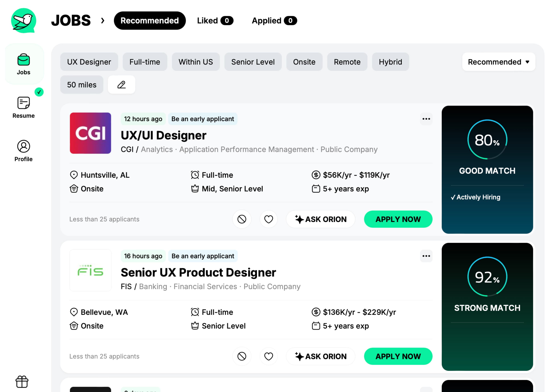Click the UX Designer filter chip
551x392 pixels.
click(89, 62)
